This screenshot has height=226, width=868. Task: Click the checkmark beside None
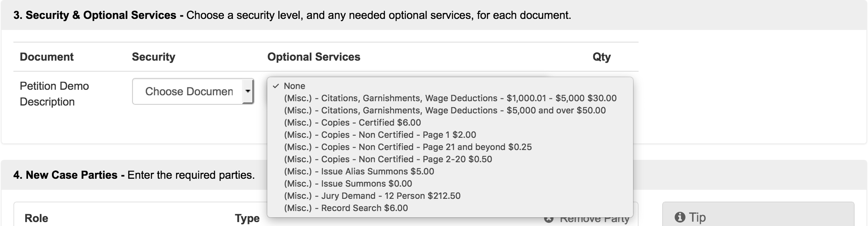pyautogui.click(x=276, y=86)
